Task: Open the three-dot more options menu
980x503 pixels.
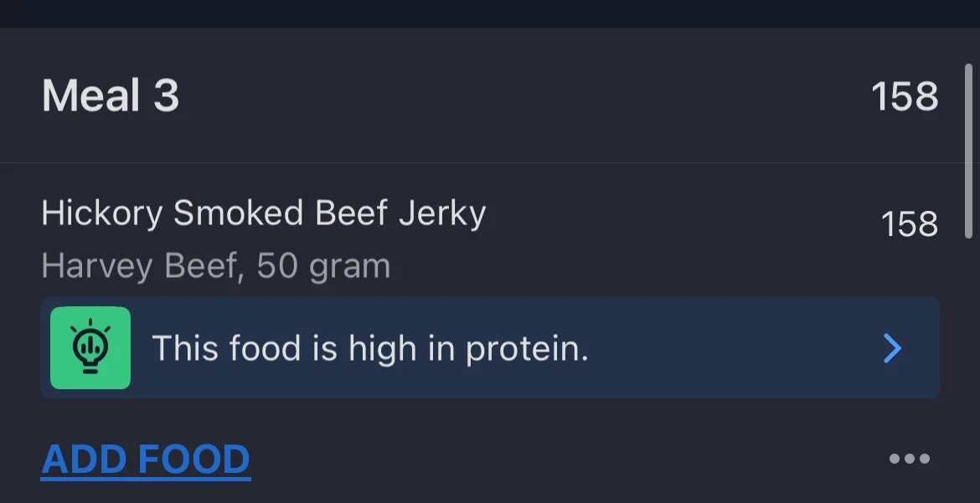Action: [909, 459]
